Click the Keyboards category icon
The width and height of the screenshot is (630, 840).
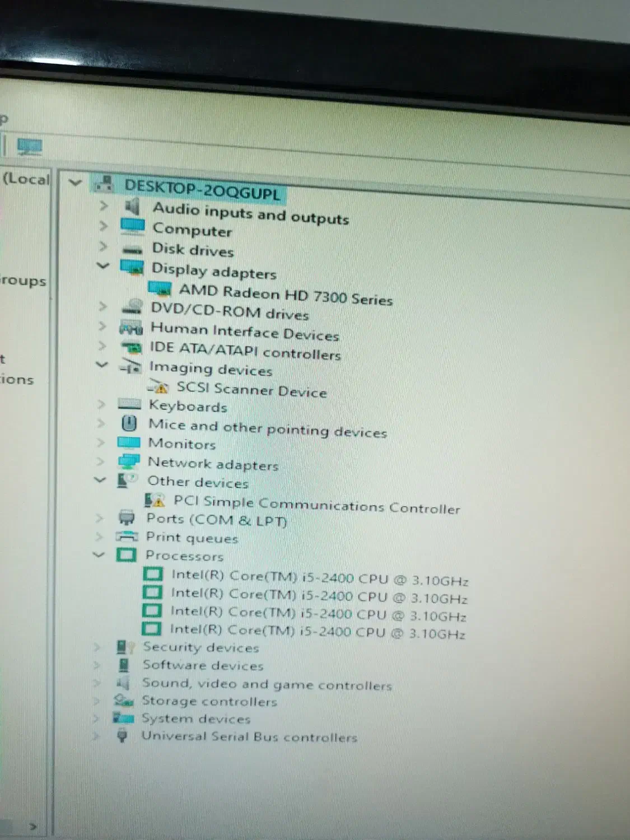coord(129,404)
